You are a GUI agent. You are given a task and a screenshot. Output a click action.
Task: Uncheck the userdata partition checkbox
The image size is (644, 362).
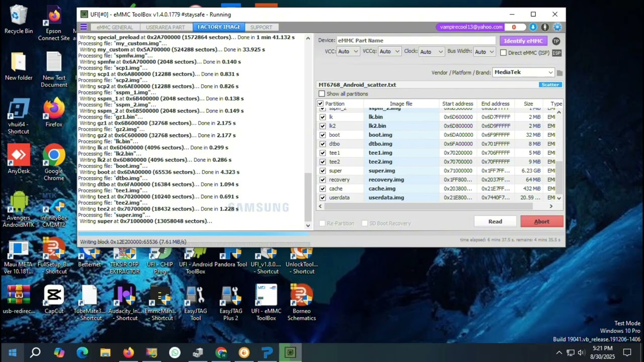click(323, 198)
